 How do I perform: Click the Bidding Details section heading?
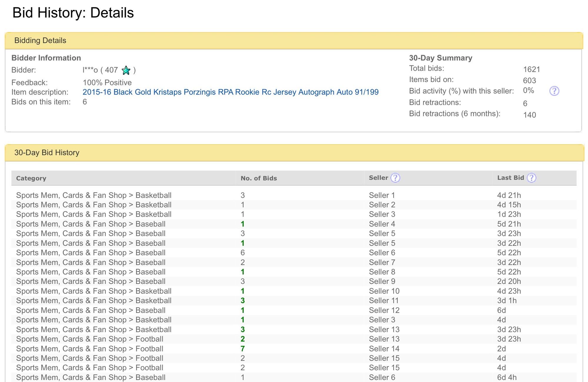coord(40,41)
